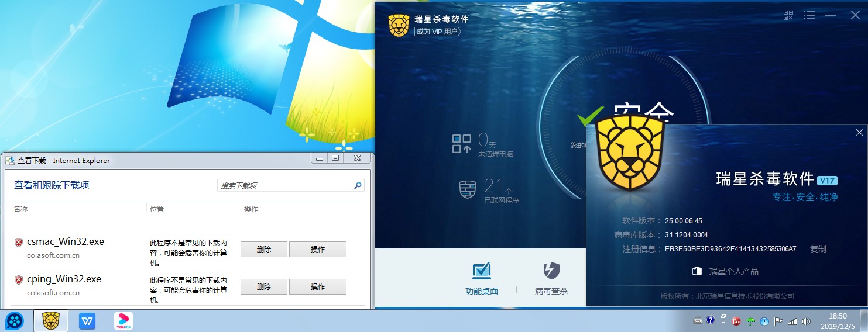The image size is (868, 332).
Task: Open the Rising main menu list icon
Action: 809,16
